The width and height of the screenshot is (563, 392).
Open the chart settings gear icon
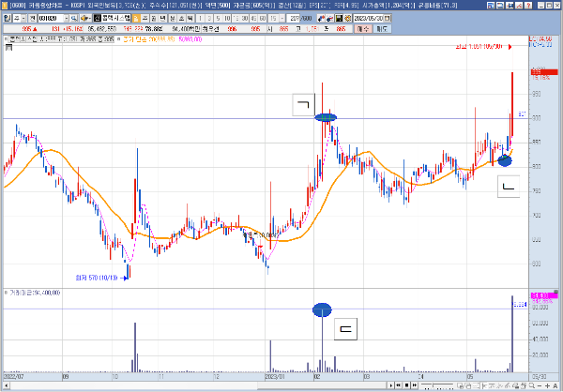(x=347, y=19)
